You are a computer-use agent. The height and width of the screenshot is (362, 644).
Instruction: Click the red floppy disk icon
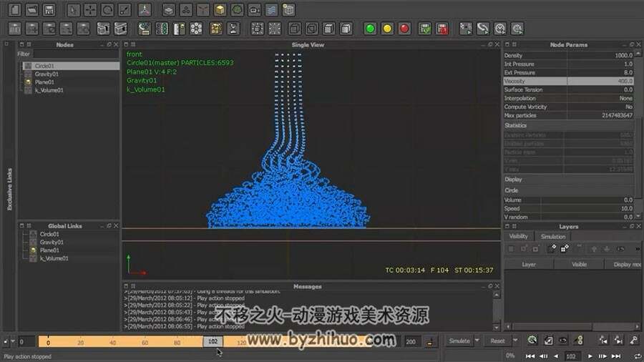(x=442, y=29)
